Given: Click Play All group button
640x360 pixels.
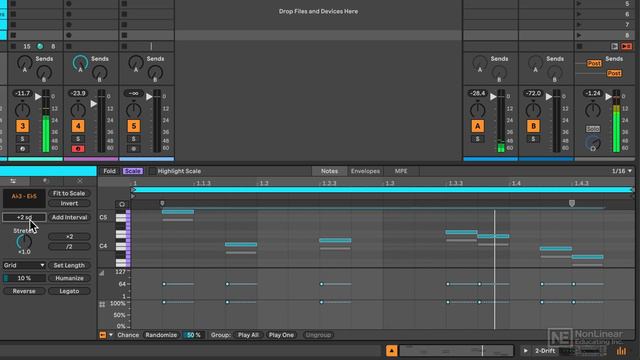Looking at the screenshot, I should tap(248, 335).
